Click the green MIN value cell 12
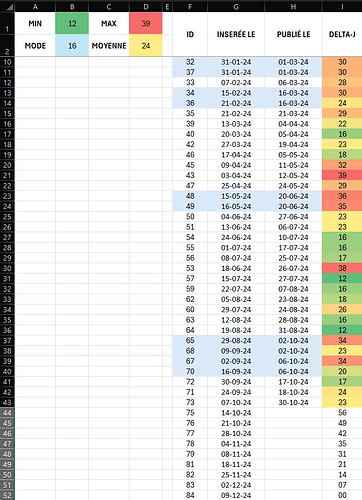 click(x=72, y=23)
